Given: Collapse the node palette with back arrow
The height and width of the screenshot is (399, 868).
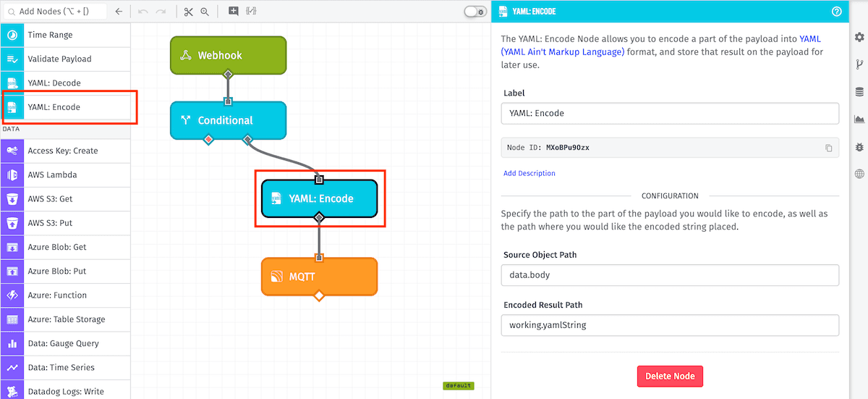Looking at the screenshot, I should tap(119, 12).
